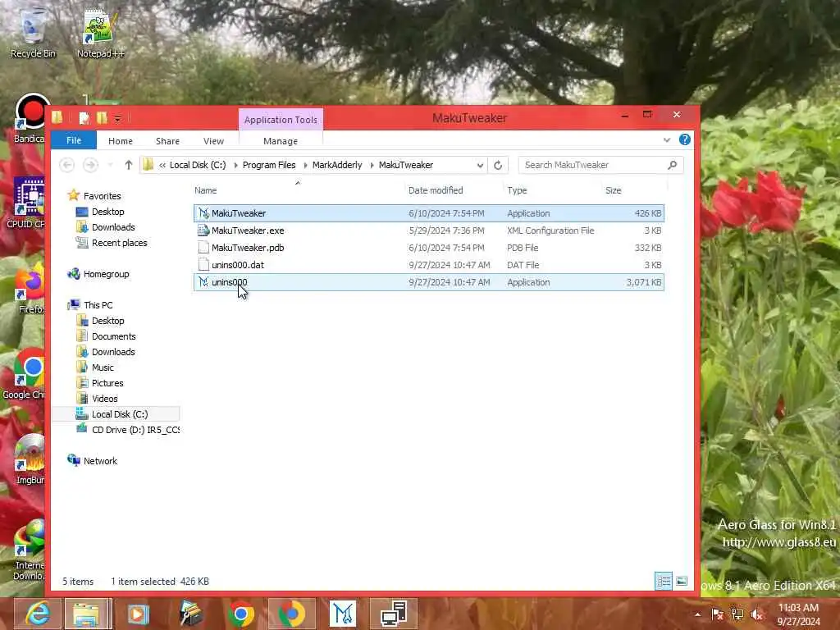840x630 pixels.
Task: Select the MakuTweaker.pdb file icon
Action: click(x=203, y=248)
